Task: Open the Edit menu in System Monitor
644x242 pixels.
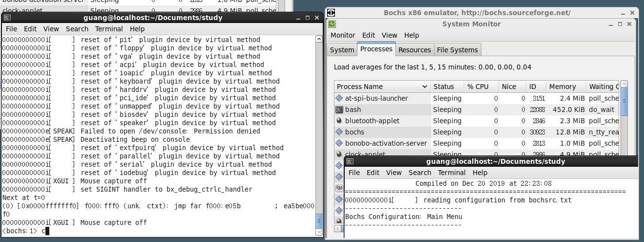Action: coord(369,35)
